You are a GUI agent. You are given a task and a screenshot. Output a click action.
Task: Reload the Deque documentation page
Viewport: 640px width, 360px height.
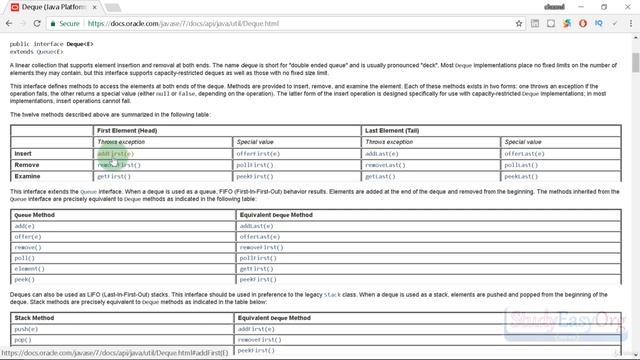pyautogui.click(x=37, y=24)
